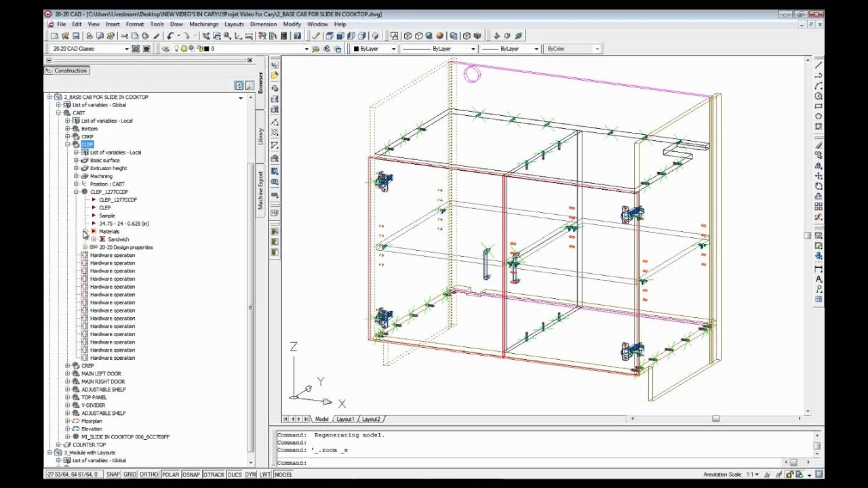The height and width of the screenshot is (488, 868).
Task: Click the Match Properties brush icon
Action: pyautogui.click(x=157, y=36)
